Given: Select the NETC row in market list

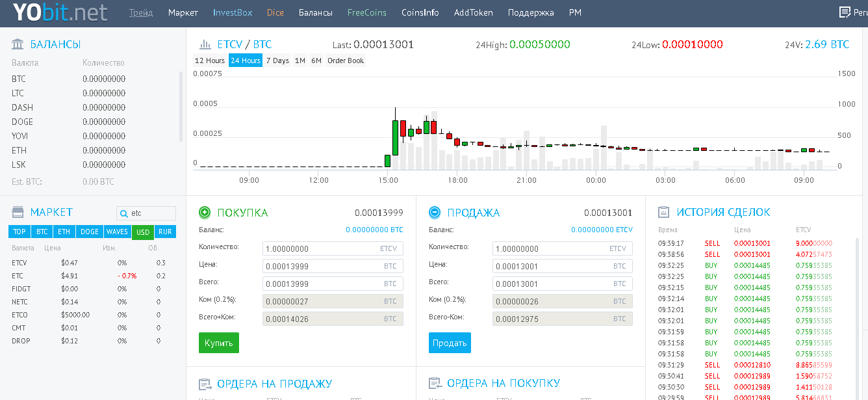Looking at the screenshot, I should coord(92,302).
